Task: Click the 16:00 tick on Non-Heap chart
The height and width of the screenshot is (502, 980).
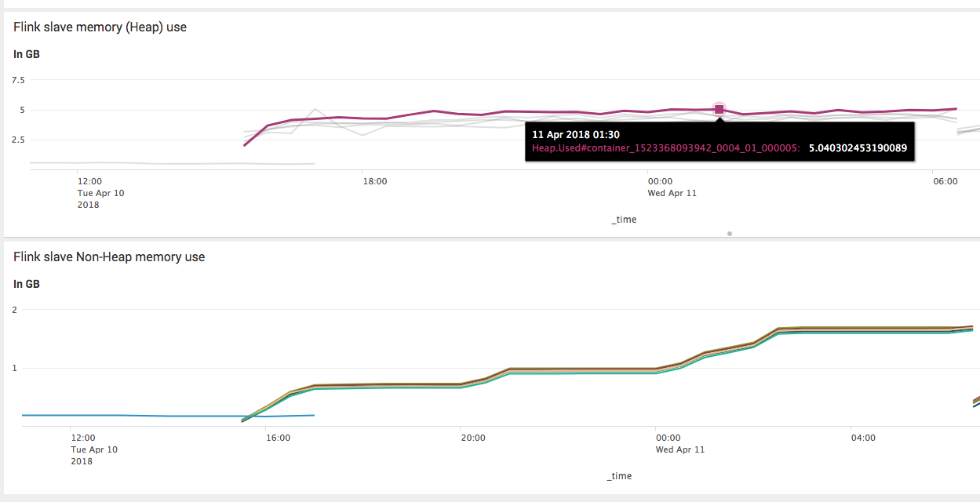Action: pyautogui.click(x=279, y=438)
